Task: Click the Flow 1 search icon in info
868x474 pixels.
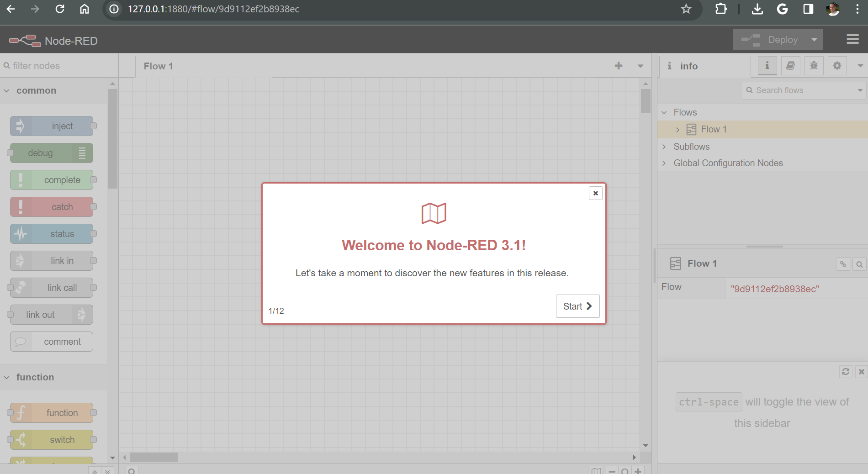Action: (859, 264)
